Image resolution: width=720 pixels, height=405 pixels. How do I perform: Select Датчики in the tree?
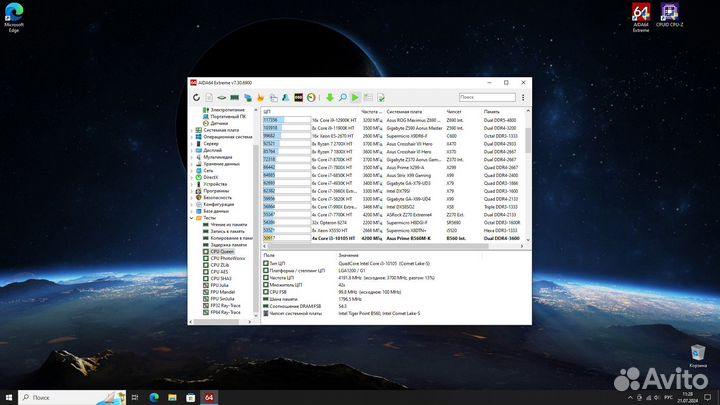(219, 124)
